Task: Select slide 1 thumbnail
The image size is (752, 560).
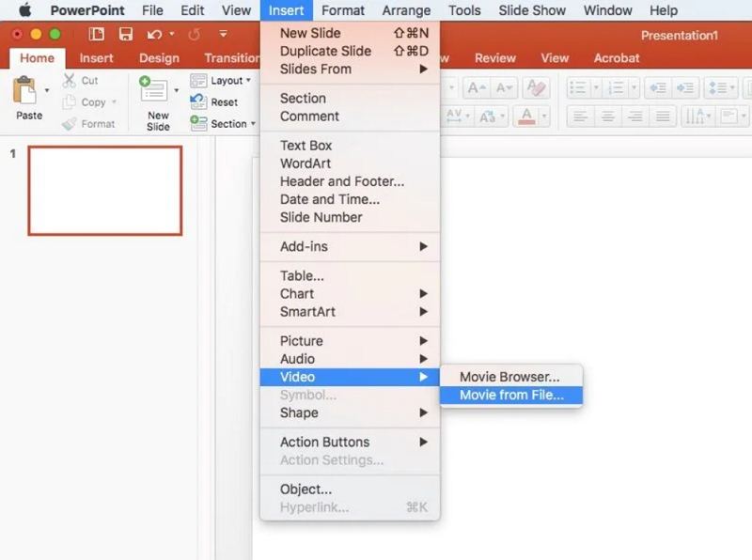Action: 105,190
